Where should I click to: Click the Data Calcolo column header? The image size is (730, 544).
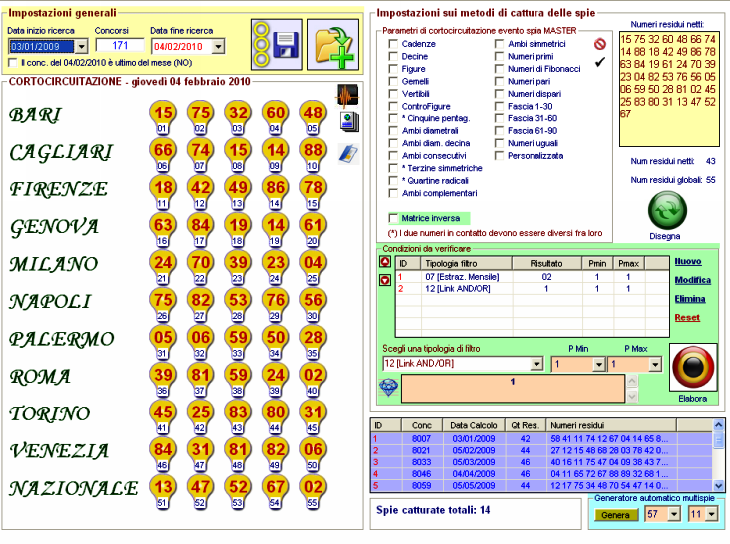(473, 425)
